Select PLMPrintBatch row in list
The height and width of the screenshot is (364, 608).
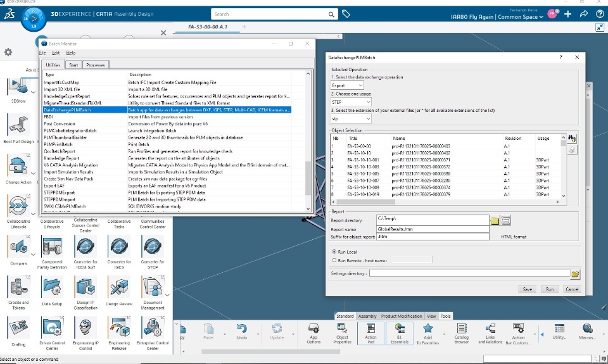(x=167, y=144)
